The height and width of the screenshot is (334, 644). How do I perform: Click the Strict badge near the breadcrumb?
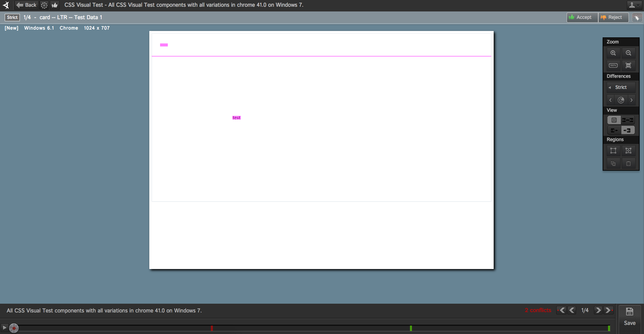[12, 17]
